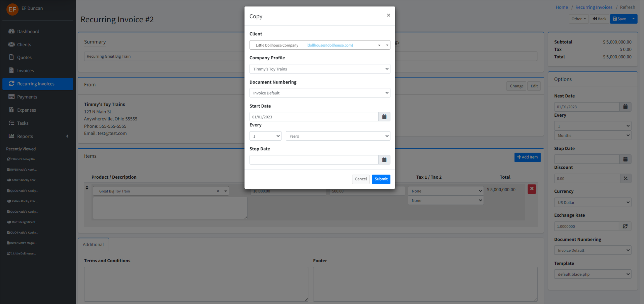
Task: Click the red delete item button
Action: pos(532,189)
